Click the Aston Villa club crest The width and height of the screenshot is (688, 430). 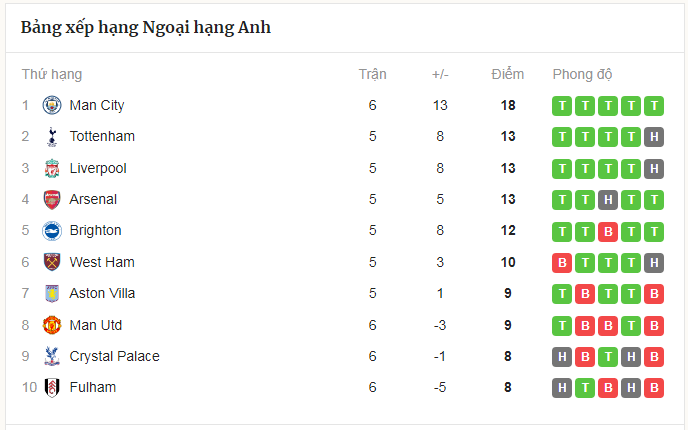[52, 294]
